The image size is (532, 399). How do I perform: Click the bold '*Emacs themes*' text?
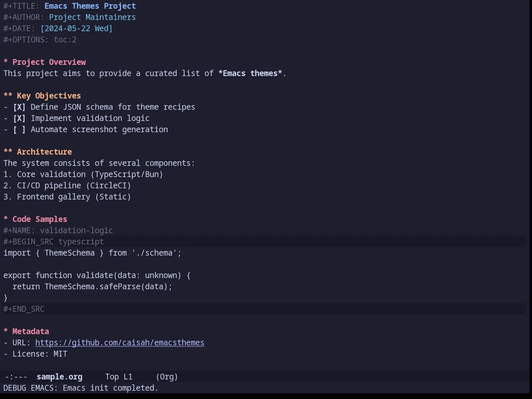point(250,73)
